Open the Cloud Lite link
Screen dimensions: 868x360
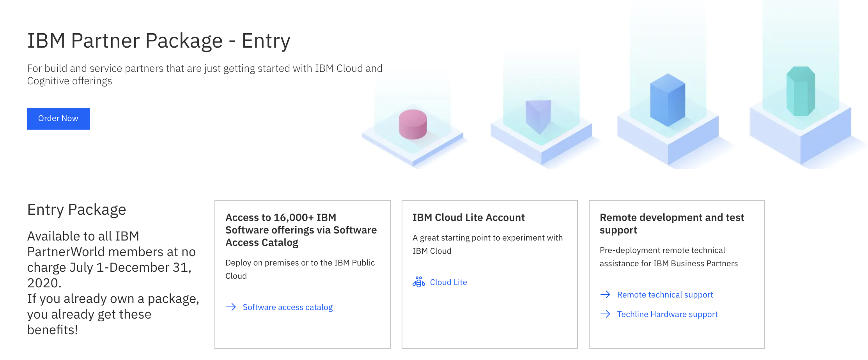click(x=448, y=282)
